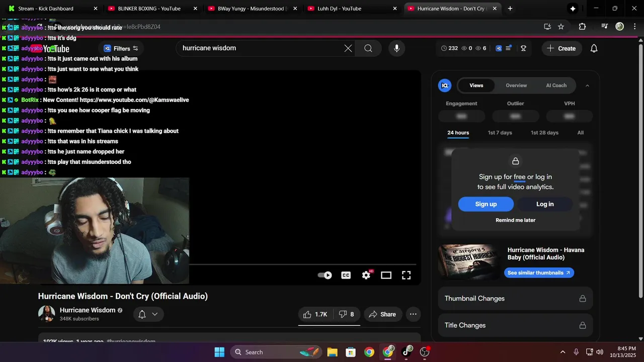The height and width of the screenshot is (362, 644).
Task: Toggle closed captions in the video player
Action: 346,275
